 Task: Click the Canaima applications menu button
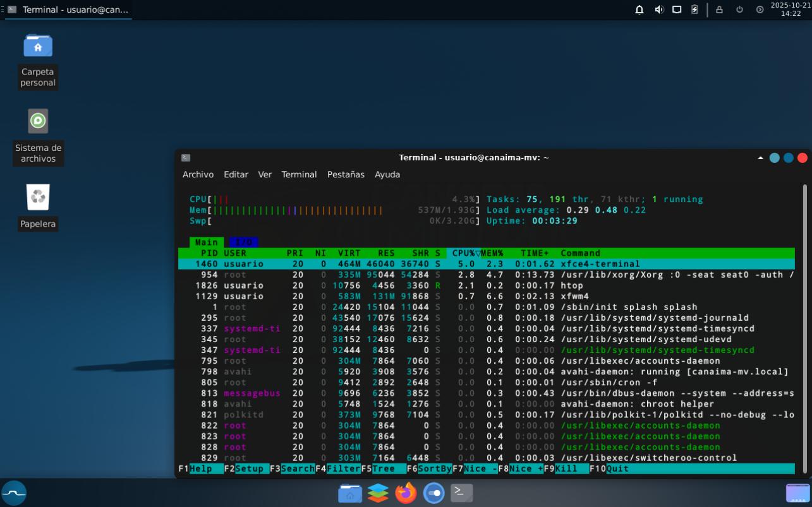[14, 493]
